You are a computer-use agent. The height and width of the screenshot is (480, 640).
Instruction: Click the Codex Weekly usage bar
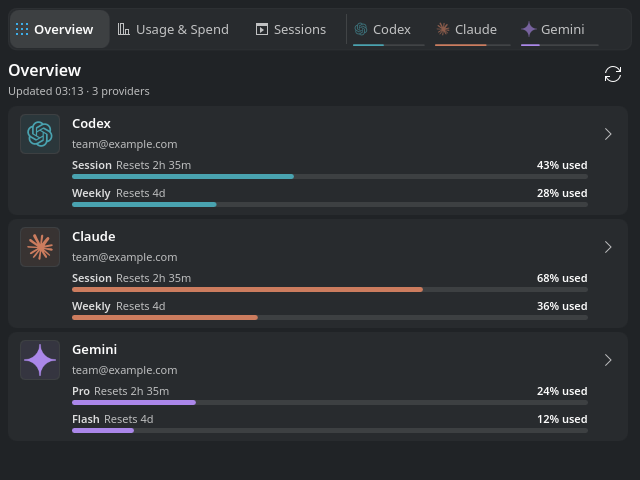[x=330, y=204]
